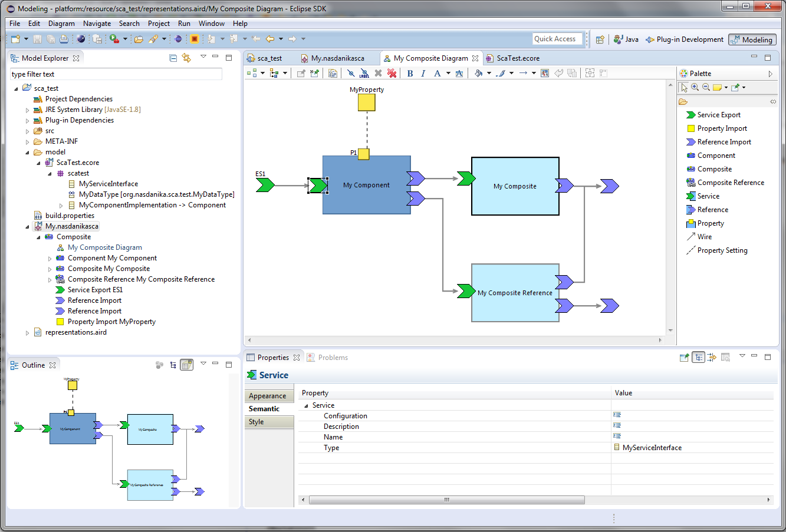Click the Open Task folder icon
Image resolution: width=786 pixels, height=532 pixels.
click(139, 39)
